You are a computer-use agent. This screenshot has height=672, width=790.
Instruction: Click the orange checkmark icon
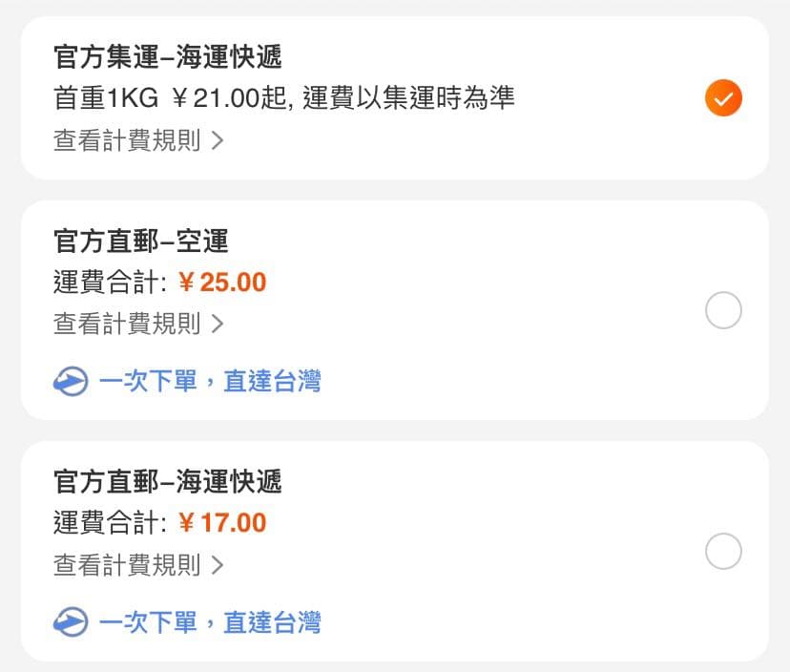(x=723, y=97)
